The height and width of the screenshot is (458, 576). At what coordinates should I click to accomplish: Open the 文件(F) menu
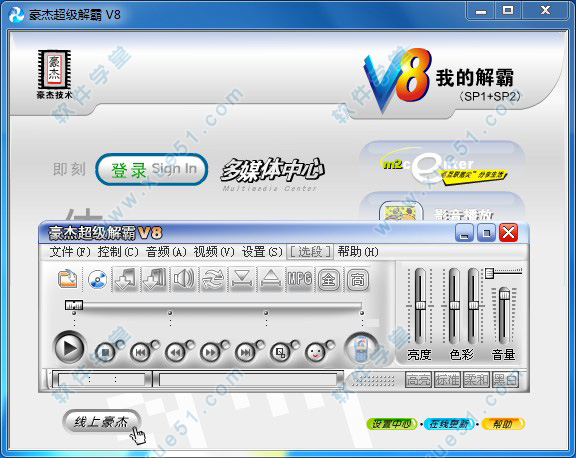70,252
